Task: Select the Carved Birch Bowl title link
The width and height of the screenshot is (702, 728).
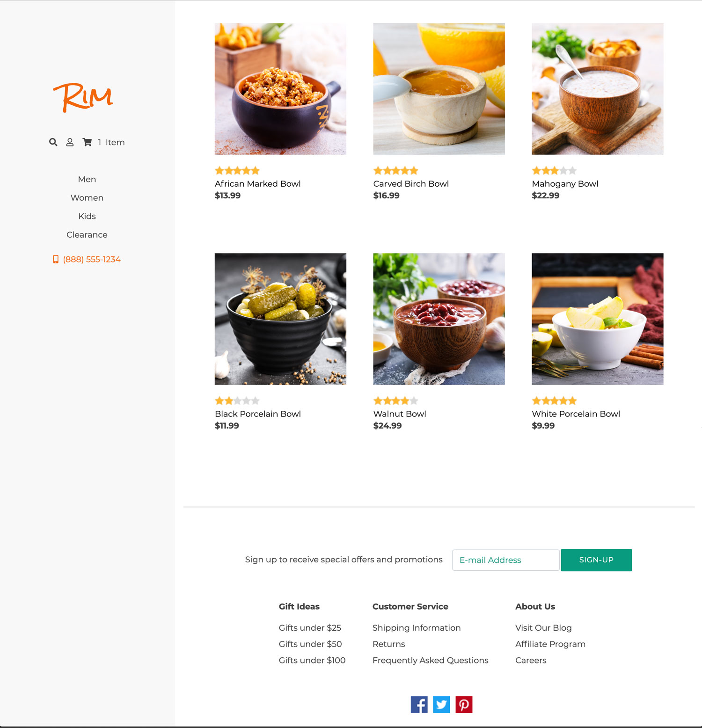Action: coord(411,184)
